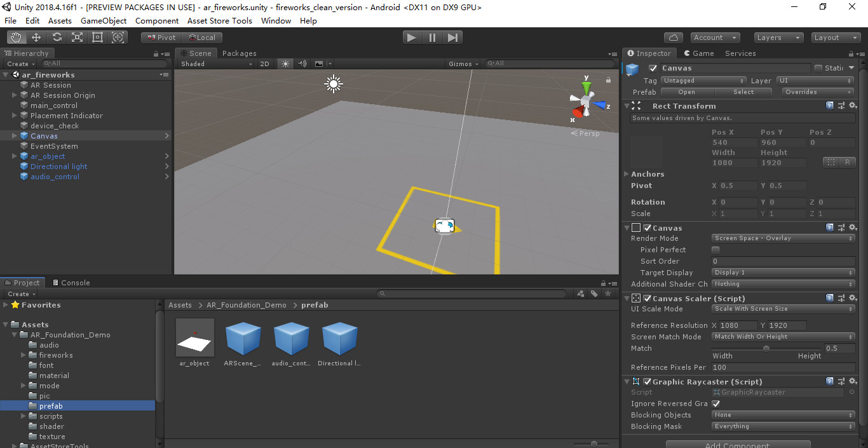Open the Layer dropdown showing UI
The width and height of the screenshot is (868, 448).
(x=815, y=81)
